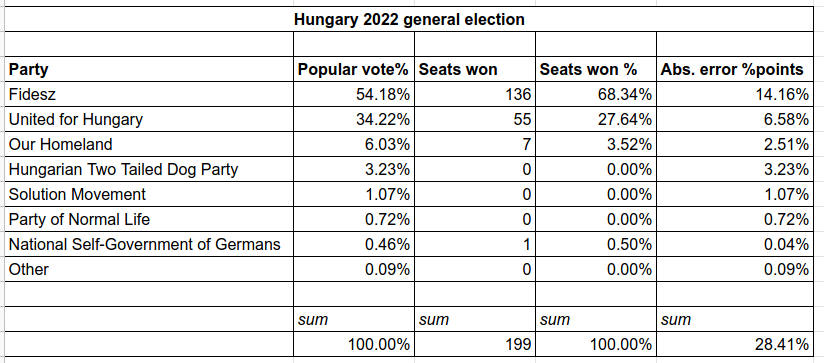The image size is (824, 363).
Task: Click the 68.34% seats won cell
Action: [x=595, y=95]
